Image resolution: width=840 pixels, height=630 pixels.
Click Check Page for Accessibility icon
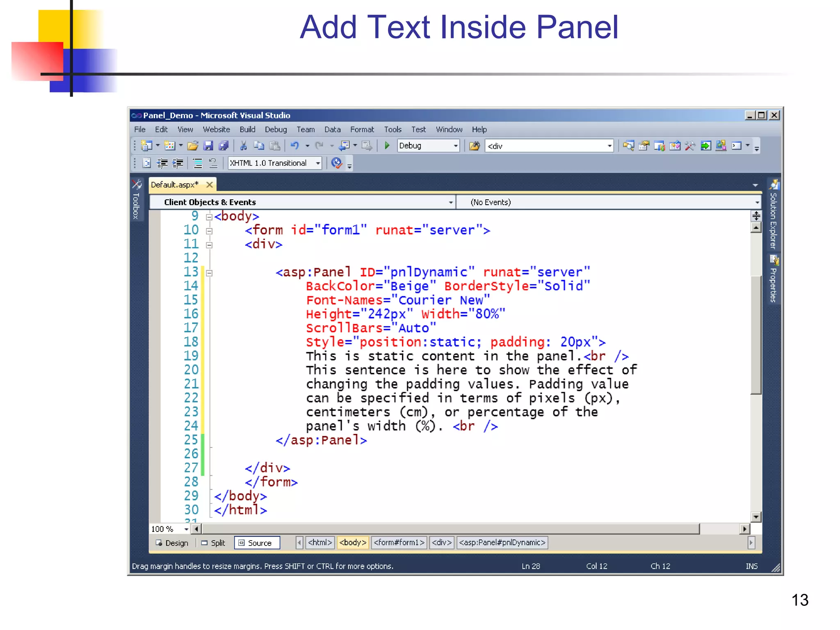(x=336, y=163)
